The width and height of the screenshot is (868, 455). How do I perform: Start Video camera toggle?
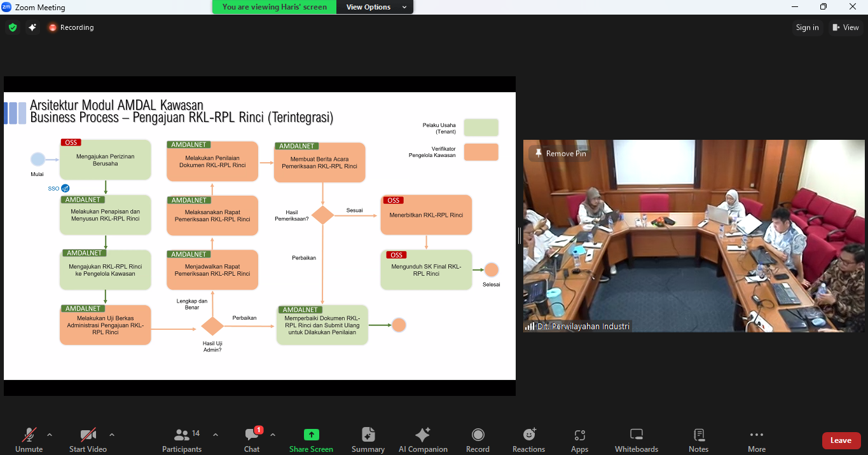pyautogui.click(x=88, y=440)
